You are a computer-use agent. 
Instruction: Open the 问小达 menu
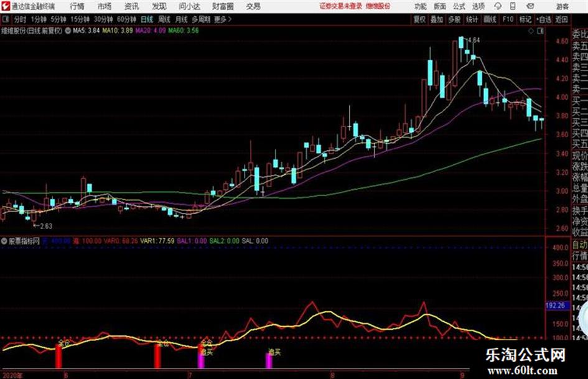click(x=189, y=6)
